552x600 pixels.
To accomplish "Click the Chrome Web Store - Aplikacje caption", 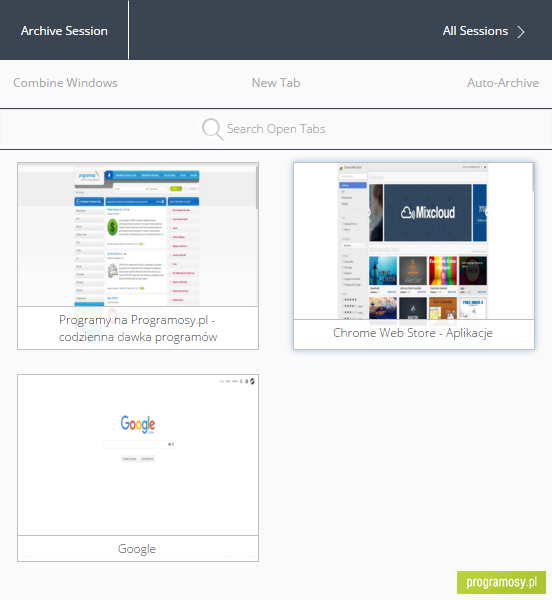I will click(413, 333).
